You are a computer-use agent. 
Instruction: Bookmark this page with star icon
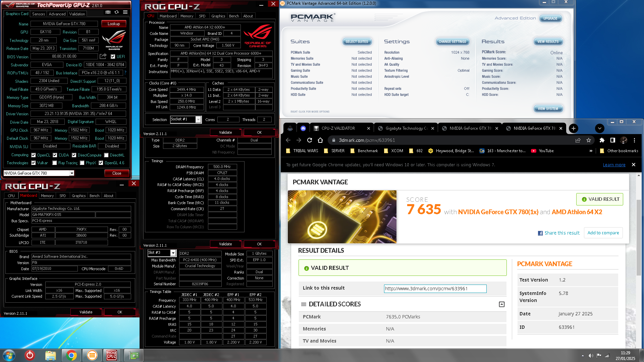[589, 140]
